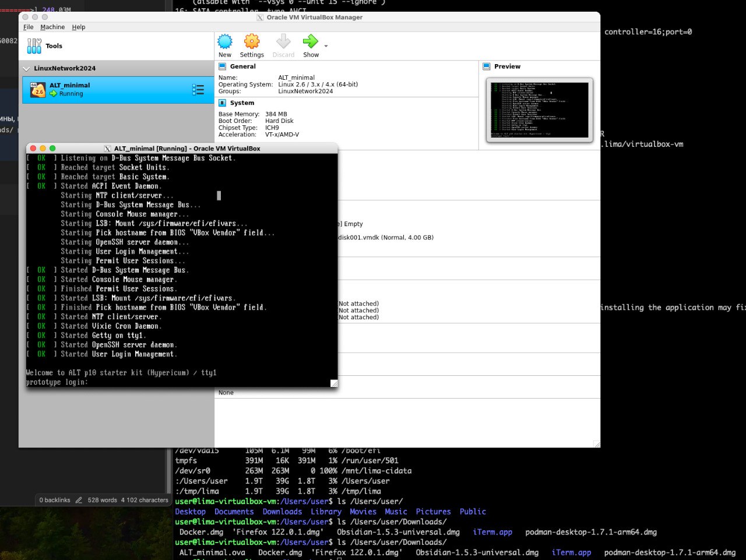Click the X11 icon in ALT_minimal window title
746x560 pixels.
[108, 149]
